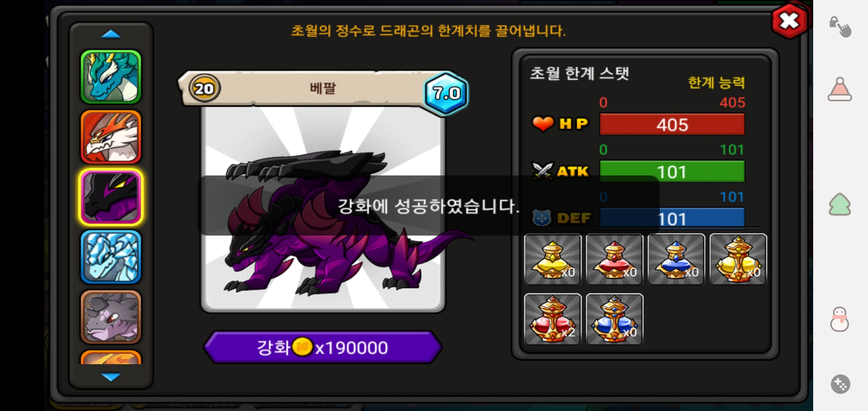Select the teal green dragon portrait
868x411 pixels.
111,77
